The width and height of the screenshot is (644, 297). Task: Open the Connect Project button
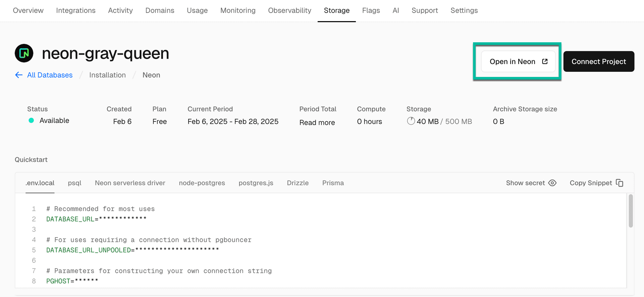[598, 61]
